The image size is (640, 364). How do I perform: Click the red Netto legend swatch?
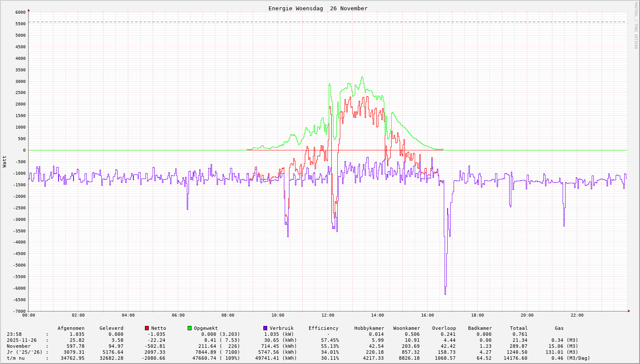coord(147,328)
